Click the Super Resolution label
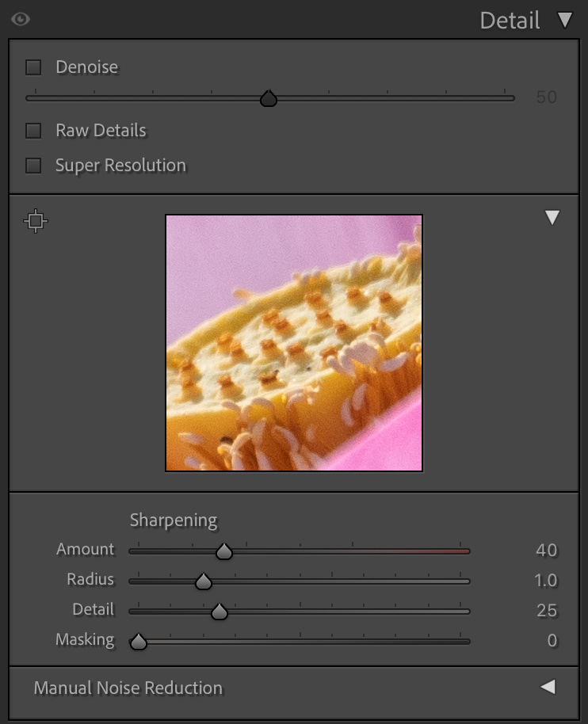Image resolution: width=588 pixels, height=724 pixels. [120, 166]
